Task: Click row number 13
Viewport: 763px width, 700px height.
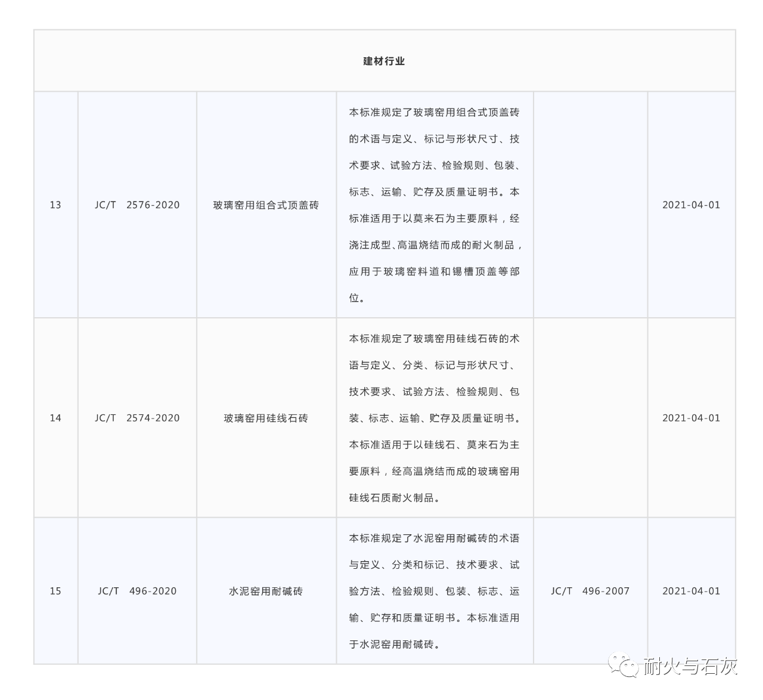Action: tap(56, 205)
